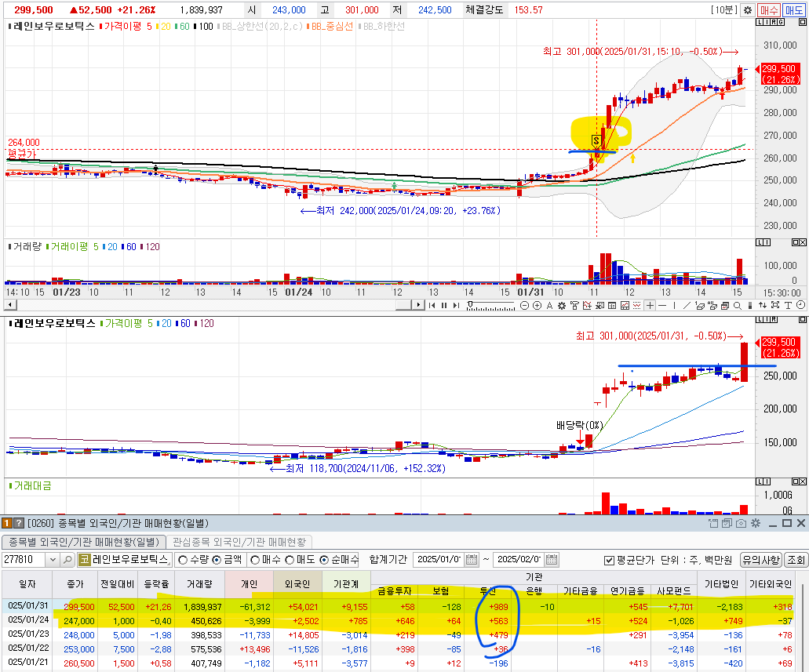Click the add indicator chart icon
Viewport: 809px width, 672px height.
(x=587, y=305)
